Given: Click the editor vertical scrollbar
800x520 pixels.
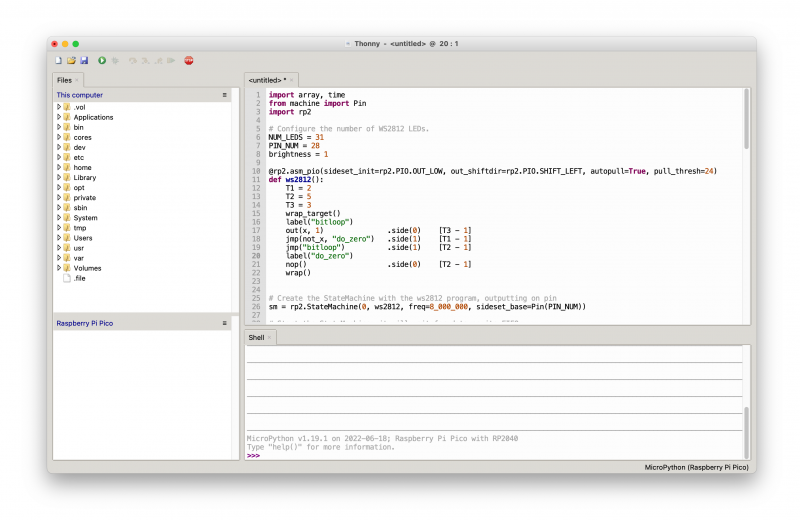Looking at the screenshot, I should click(x=746, y=120).
